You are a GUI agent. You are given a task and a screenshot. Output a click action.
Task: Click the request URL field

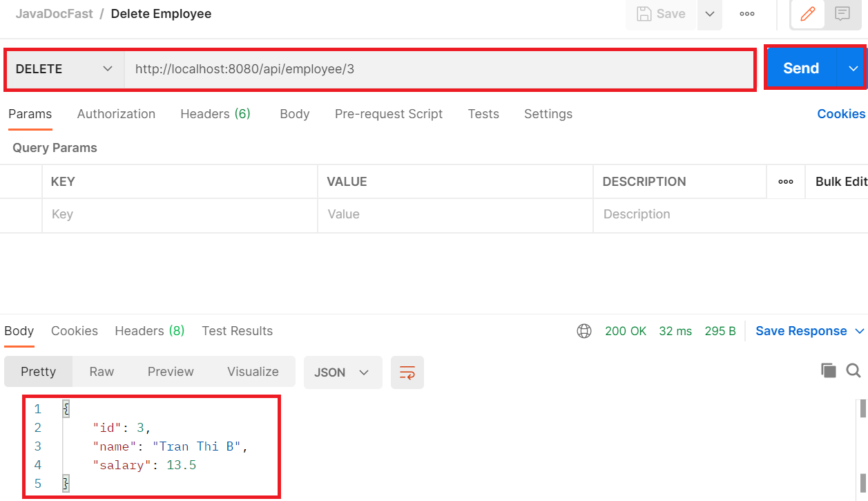click(x=438, y=69)
